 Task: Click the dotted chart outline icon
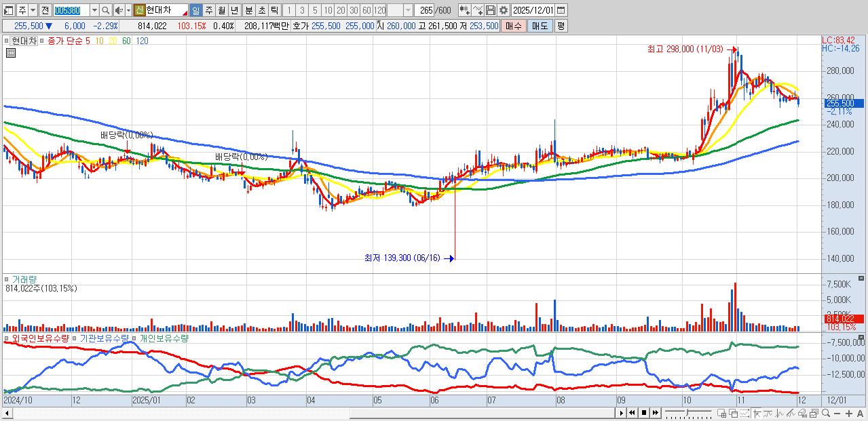744,413
